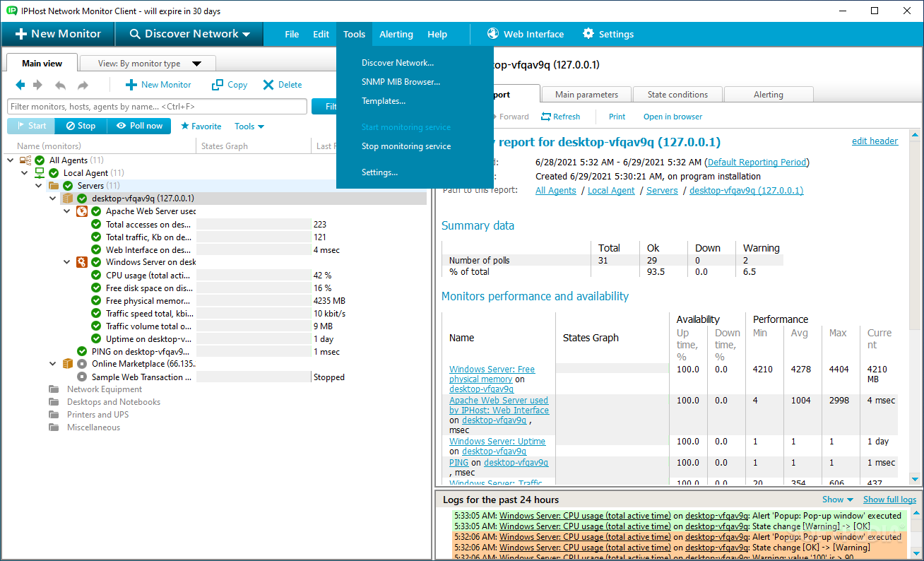This screenshot has height=561, width=924.
Task: Switch to Main parameters tab
Action: point(586,95)
